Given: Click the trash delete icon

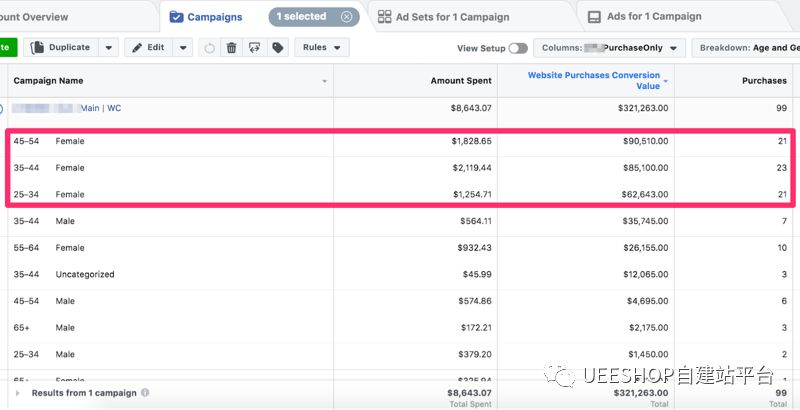Looking at the screenshot, I should point(231,48).
